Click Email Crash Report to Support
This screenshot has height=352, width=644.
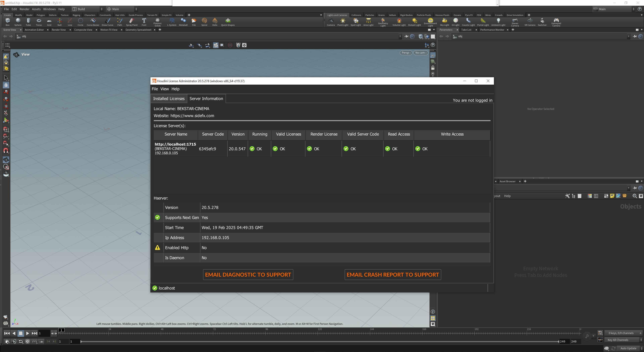click(x=392, y=275)
